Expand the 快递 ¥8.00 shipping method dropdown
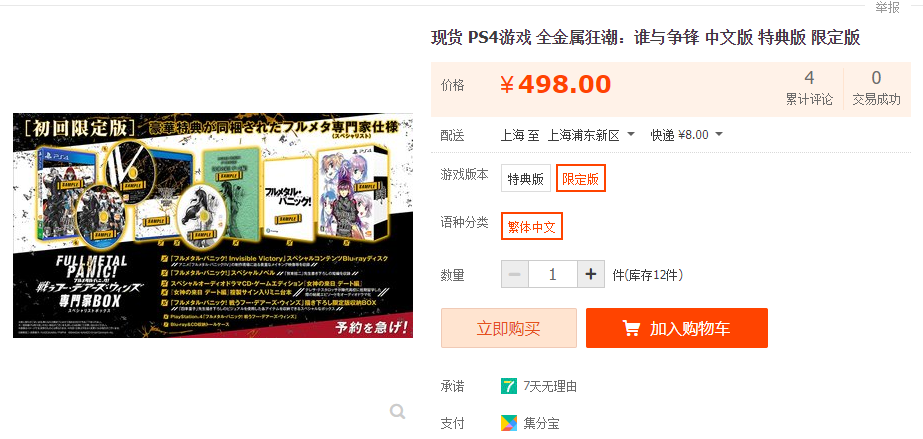This screenshot has height=439, width=923. (686, 135)
